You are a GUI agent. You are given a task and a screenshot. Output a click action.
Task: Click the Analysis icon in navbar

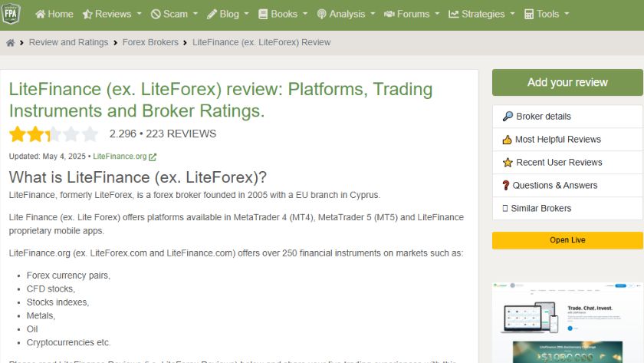(x=321, y=15)
